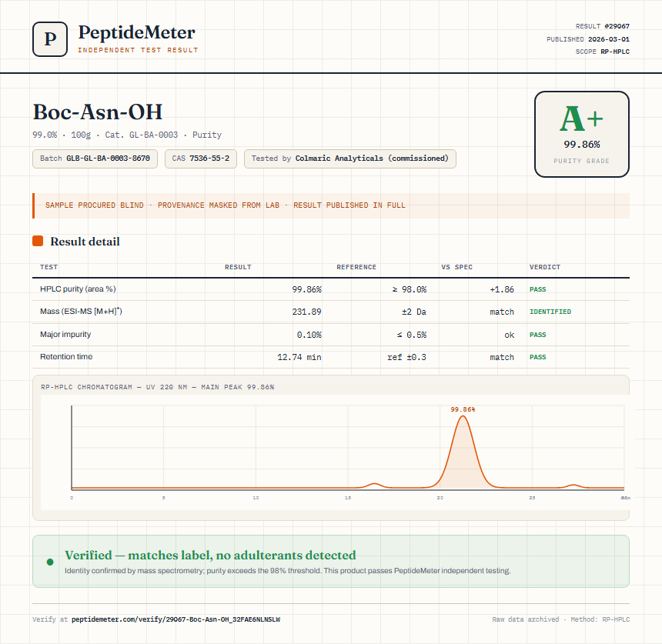
Task: Click the INDEPENDENT TEST RESULT tagline
Action: [138, 50]
